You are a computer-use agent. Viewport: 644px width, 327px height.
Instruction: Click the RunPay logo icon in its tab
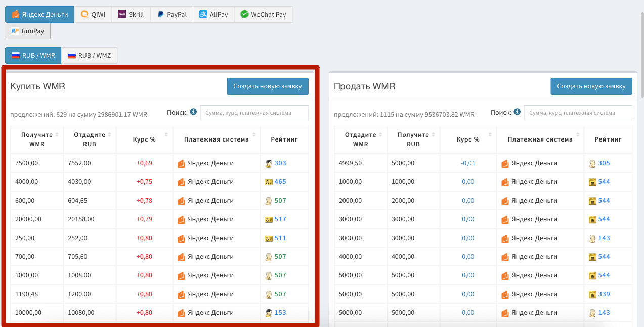15,31
